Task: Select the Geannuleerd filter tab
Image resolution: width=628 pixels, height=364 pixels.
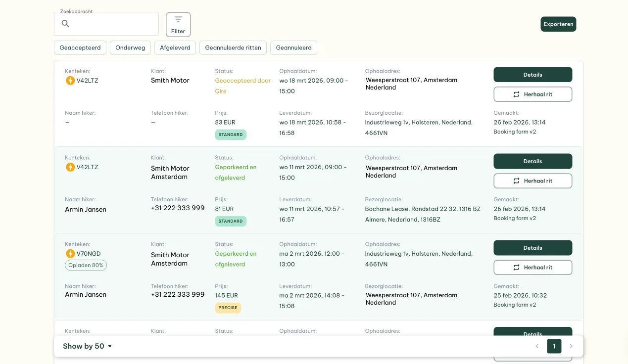Action: 293,47
